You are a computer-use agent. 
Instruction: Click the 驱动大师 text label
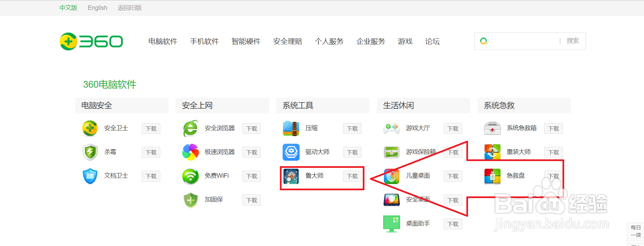(317, 152)
